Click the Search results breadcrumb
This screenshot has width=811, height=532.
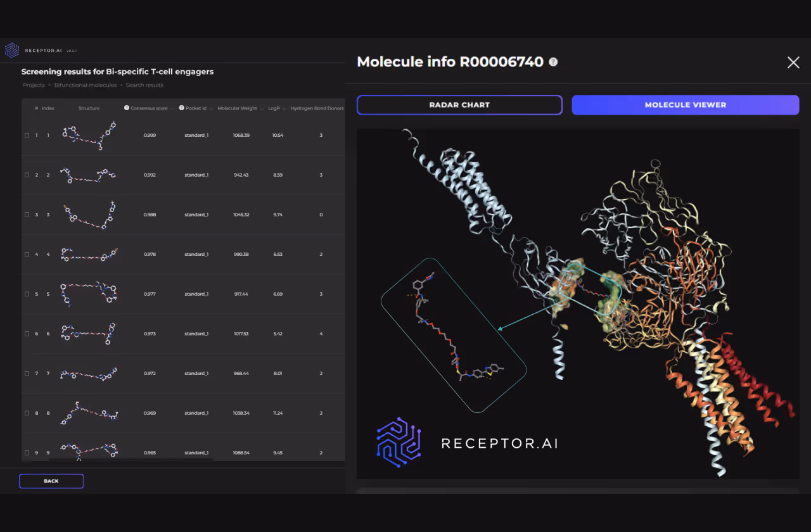(x=144, y=85)
